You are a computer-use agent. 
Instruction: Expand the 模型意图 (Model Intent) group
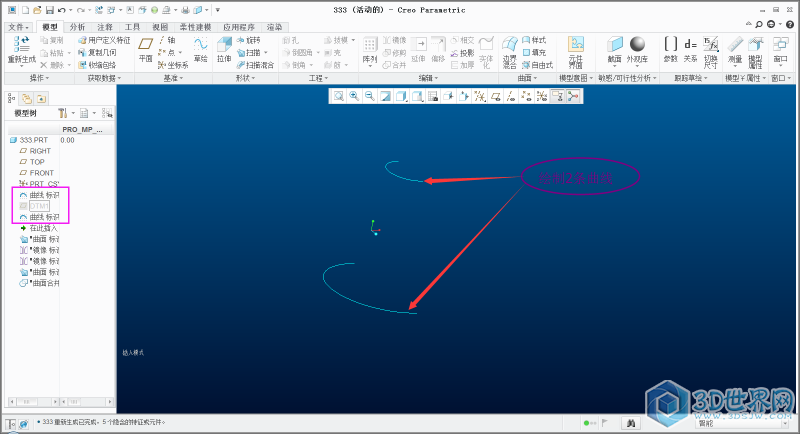(x=576, y=78)
